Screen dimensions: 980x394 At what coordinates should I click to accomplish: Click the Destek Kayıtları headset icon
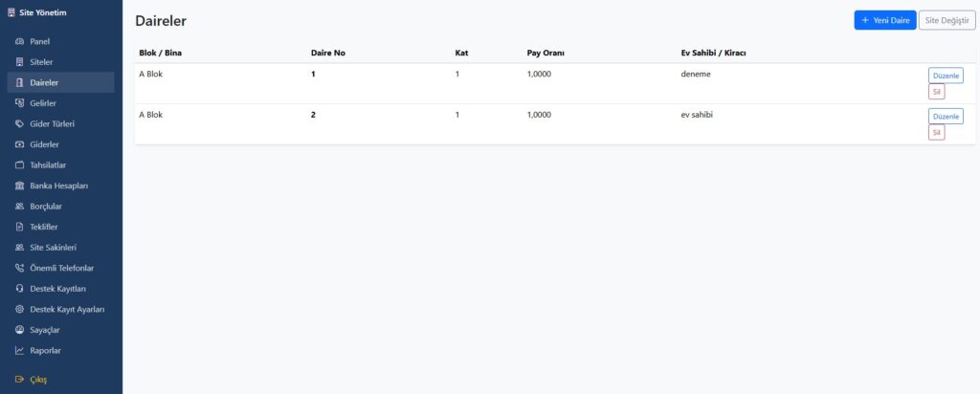tap(20, 289)
